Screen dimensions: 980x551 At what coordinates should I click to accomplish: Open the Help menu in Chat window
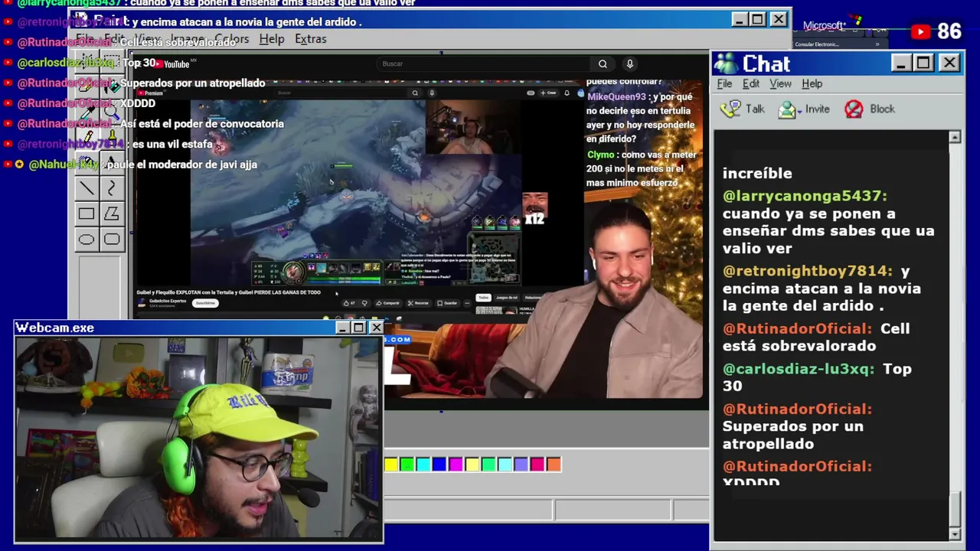coord(812,83)
